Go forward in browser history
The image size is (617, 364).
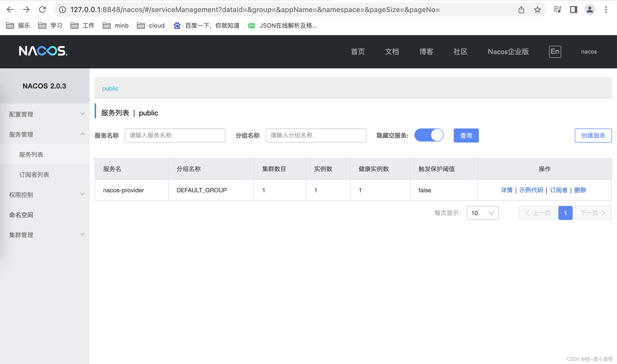pyautogui.click(x=26, y=10)
